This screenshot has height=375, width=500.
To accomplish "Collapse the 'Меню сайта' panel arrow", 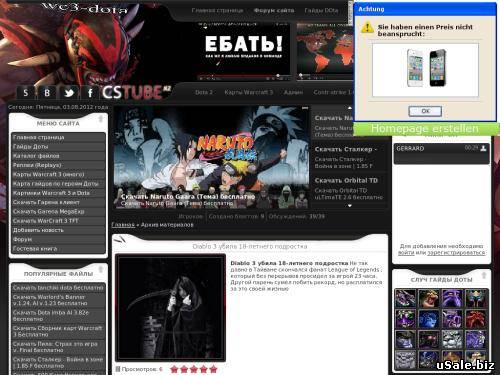I will tap(101, 119).
